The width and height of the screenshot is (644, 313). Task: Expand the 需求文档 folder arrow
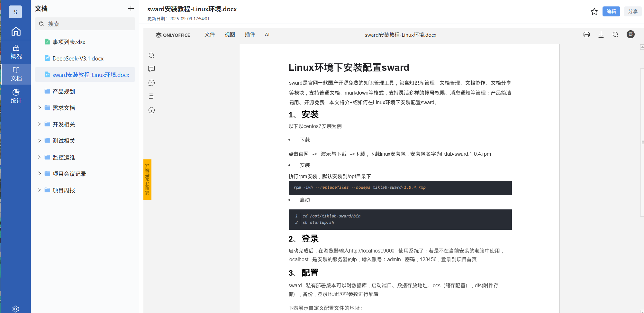click(40, 107)
